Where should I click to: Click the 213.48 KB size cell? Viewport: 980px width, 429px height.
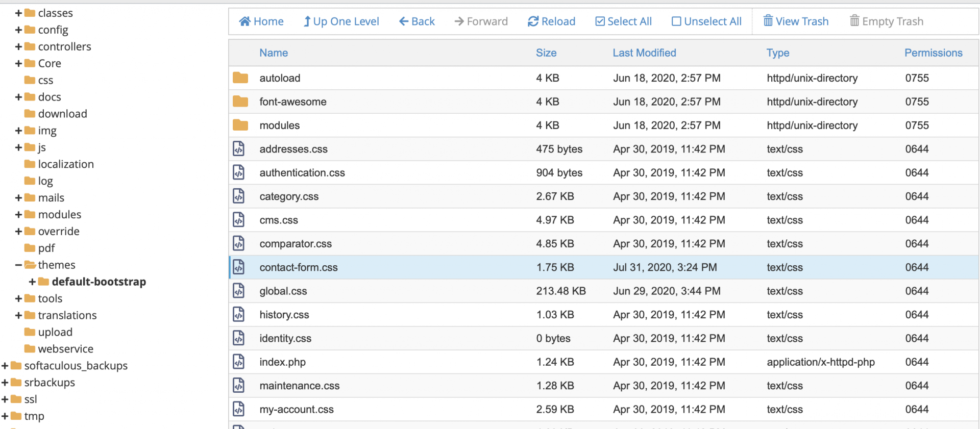561,291
